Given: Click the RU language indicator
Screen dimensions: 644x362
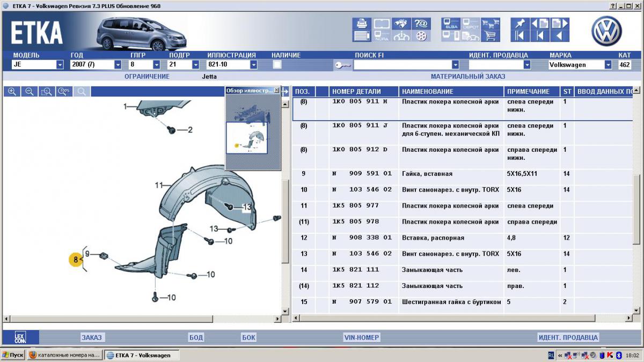Looking at the screenshot, I should pos(551,356).
